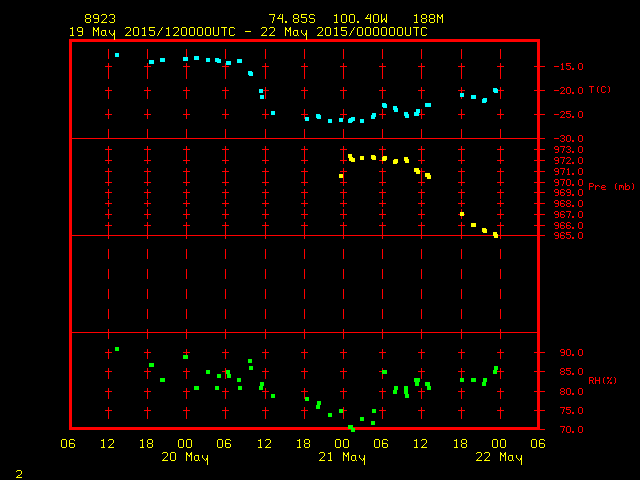Click end date 22 May 2015/000000UTC
Screen dimensions: 640x480
(x=344, y=32)
